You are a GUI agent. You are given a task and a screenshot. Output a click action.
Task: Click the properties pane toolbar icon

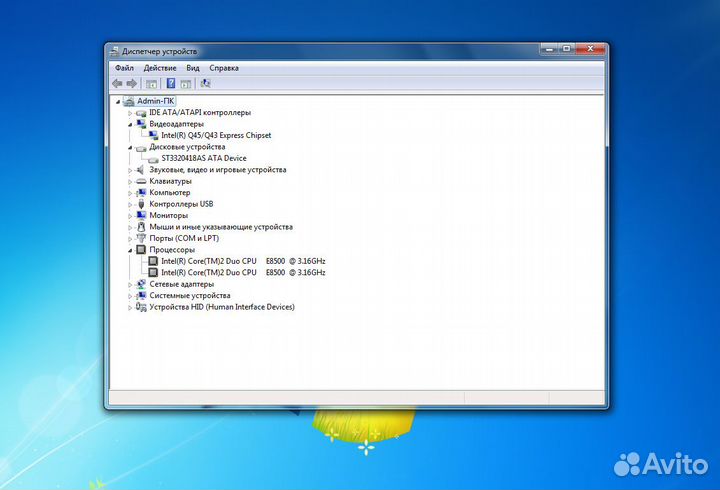186,84
